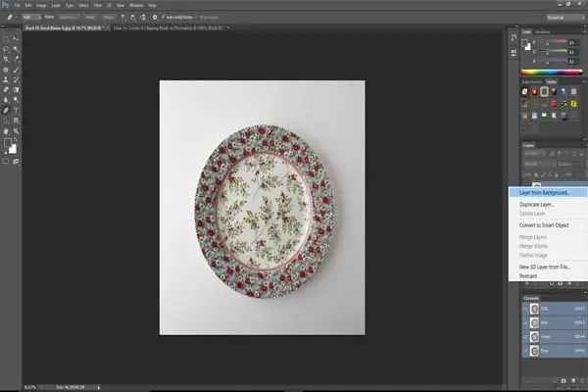The height and width of the screenshot is (392, 588).
Task: Hide the Red channel visibility eye
Action: coord(525,322)
